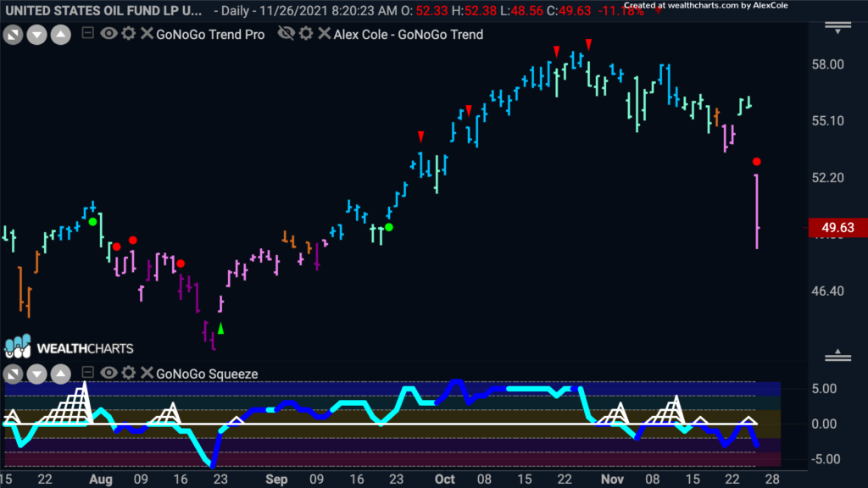868x488 pixels.
Task: Click the Daily interval label
Action: pyautogui.click(x=237, y=10)
